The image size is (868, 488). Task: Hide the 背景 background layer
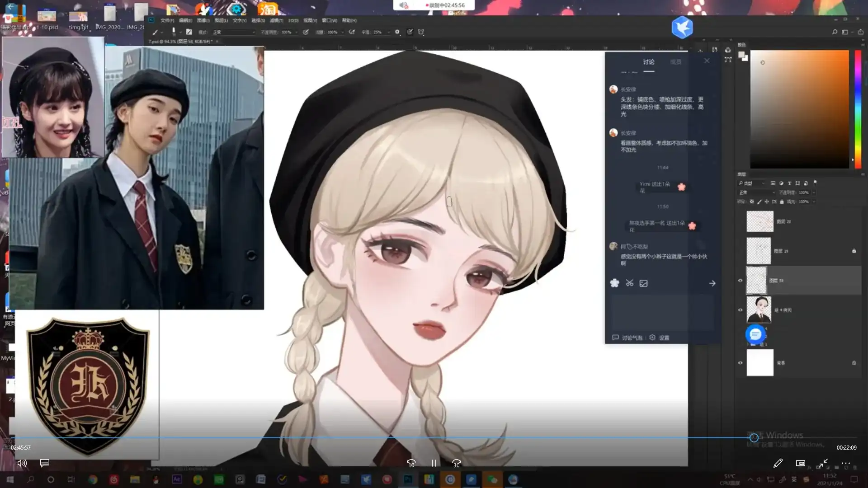pos(740,363)
